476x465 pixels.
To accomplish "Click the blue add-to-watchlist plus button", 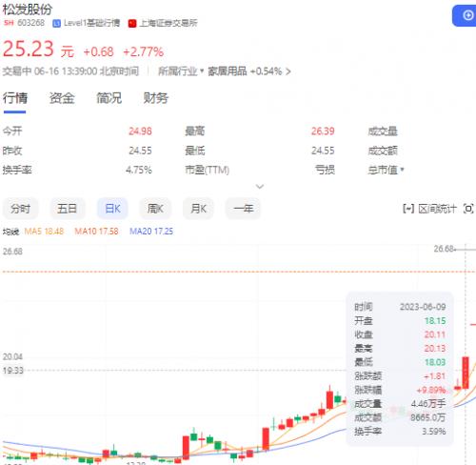I will (466, 15).
